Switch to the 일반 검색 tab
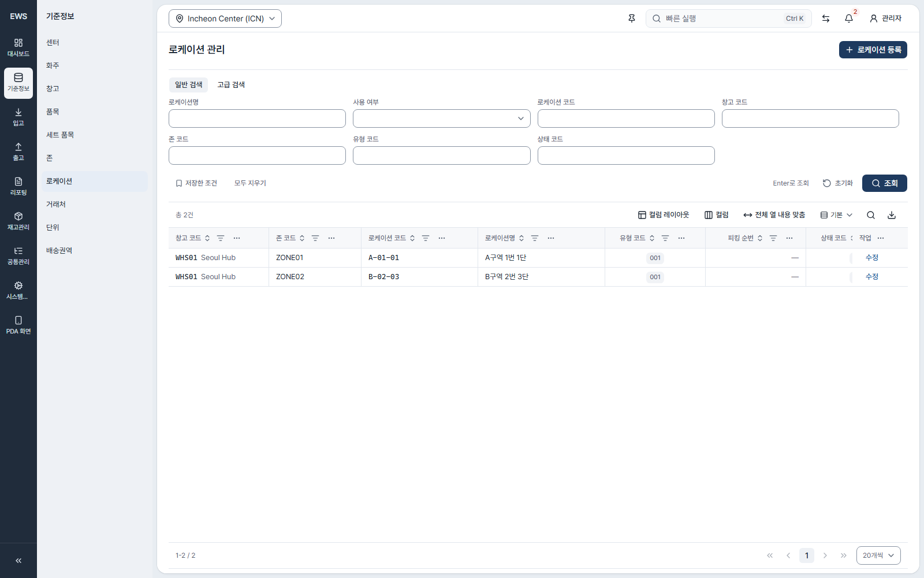This screenshot has width=924, height=578. 189,85
